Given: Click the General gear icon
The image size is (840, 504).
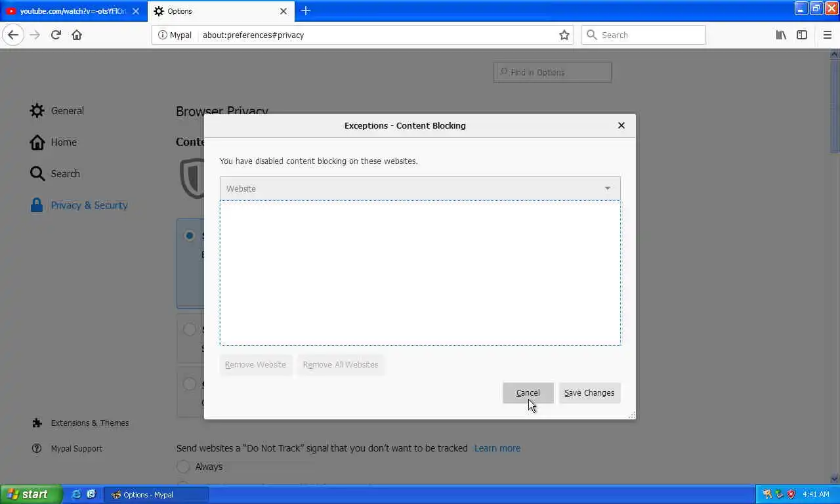Looking at the screenshot, I should click(37, 111).
